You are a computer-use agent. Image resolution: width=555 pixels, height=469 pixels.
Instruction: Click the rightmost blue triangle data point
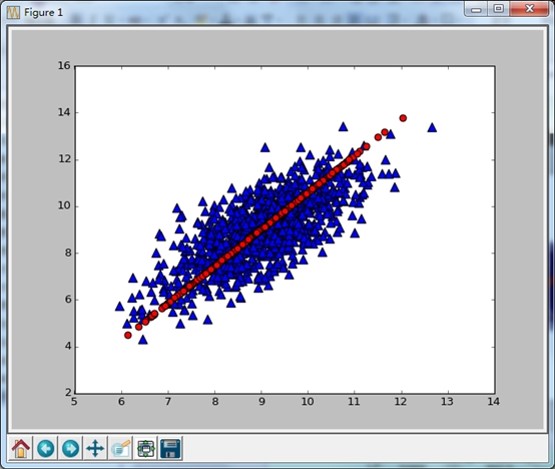(432, 127)
